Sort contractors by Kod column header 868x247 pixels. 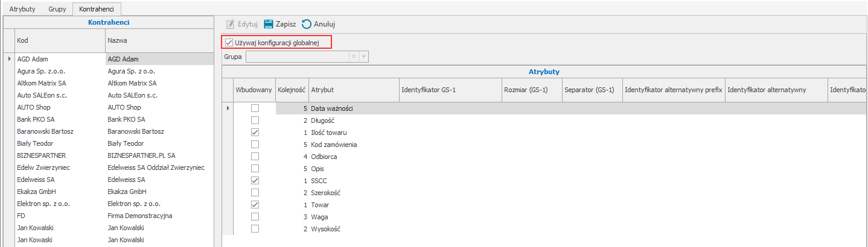click(x=59, y=40)
